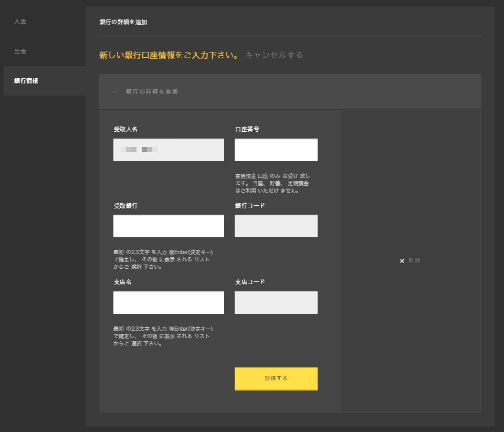This screenshot has width=504, height=432.
Task: Click the 銀行の詳細を追加 page title at top
Action: coord(123,22)
